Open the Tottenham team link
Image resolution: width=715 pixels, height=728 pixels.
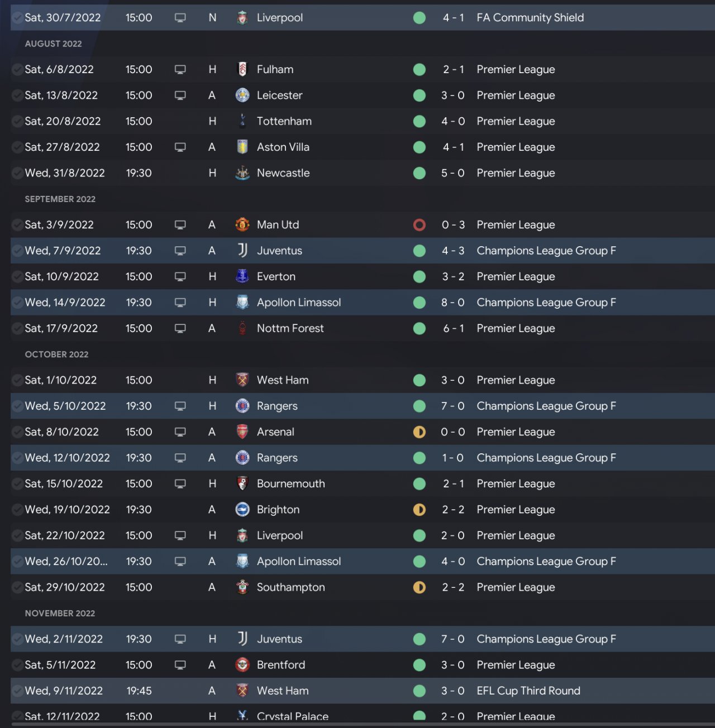pos(284,121)
